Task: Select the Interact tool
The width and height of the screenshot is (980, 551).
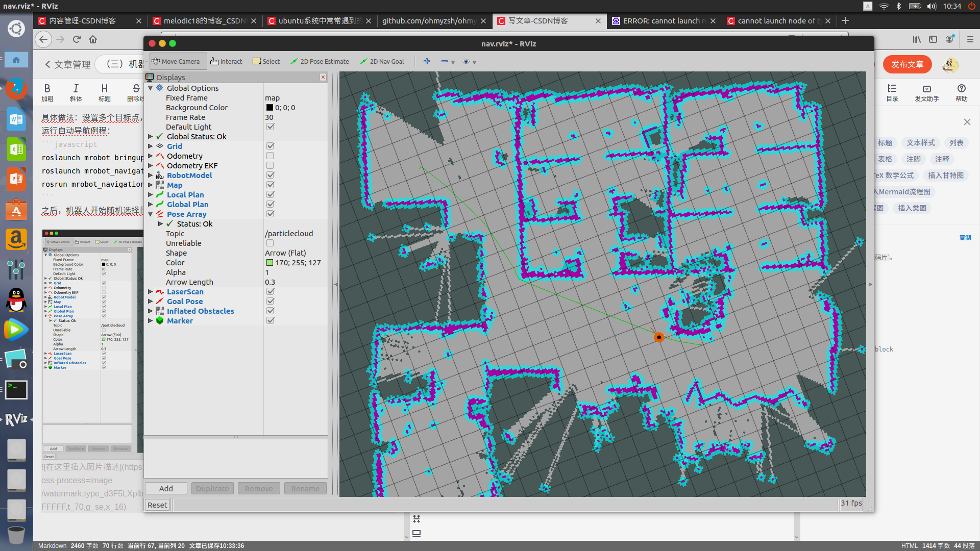Action: pos(226,62)
